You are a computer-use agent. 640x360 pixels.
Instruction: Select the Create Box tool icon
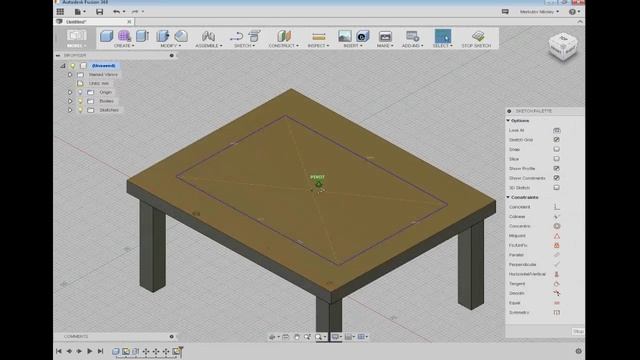tap(107, 36)
